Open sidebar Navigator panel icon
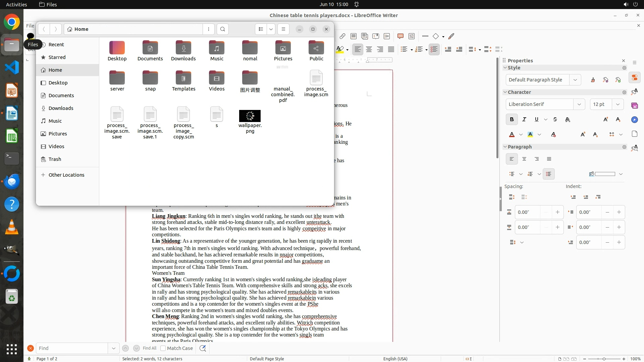Viewport: 644px width, 362px height. click(x=634, y=120)
